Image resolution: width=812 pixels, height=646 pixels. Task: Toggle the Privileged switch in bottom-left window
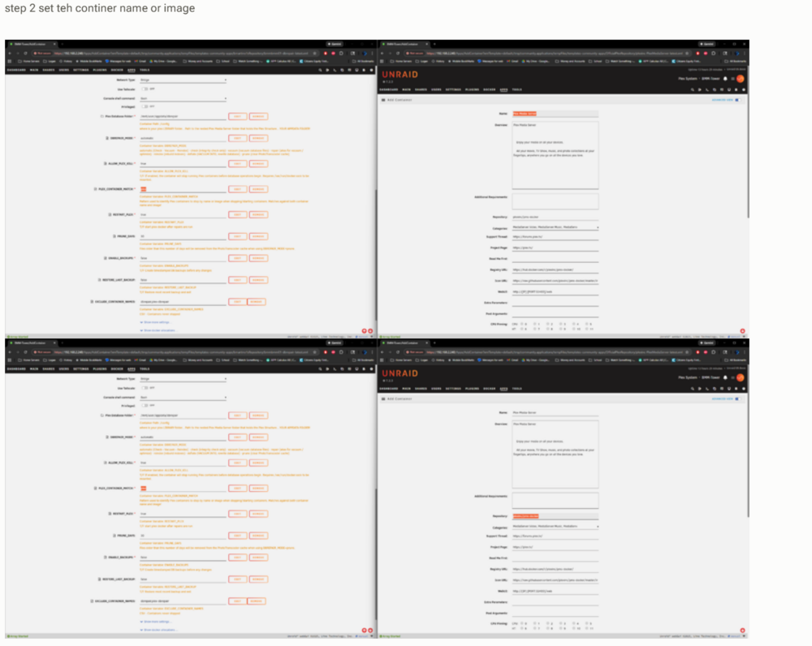point(145,405)
